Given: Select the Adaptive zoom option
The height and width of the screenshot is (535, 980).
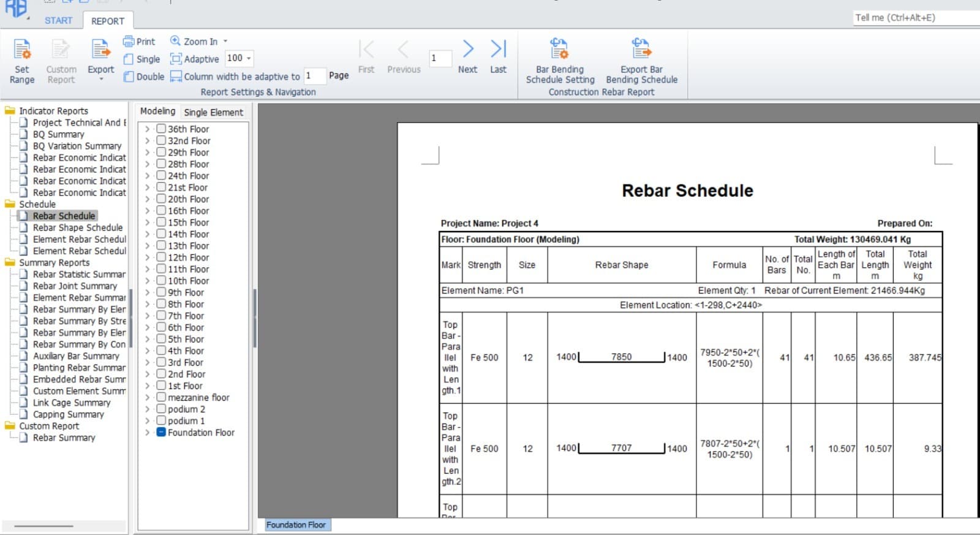Looking at the screenshot, I should [195, 59].
